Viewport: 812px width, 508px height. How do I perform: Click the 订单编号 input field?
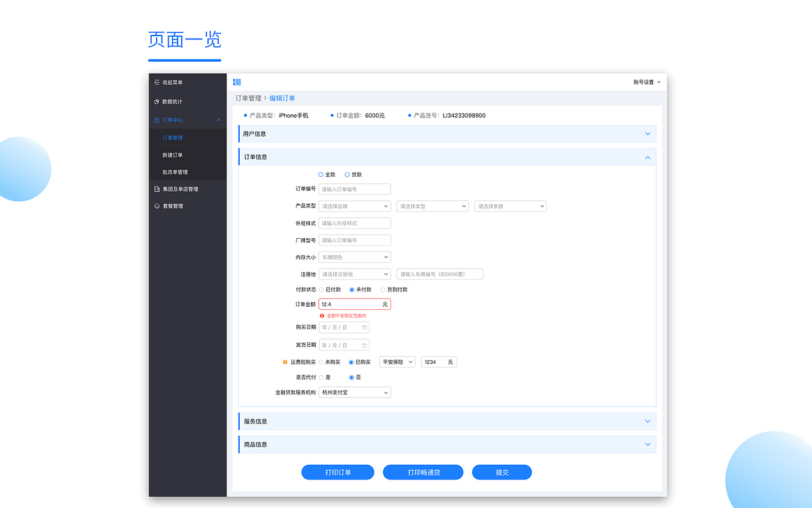355,189
